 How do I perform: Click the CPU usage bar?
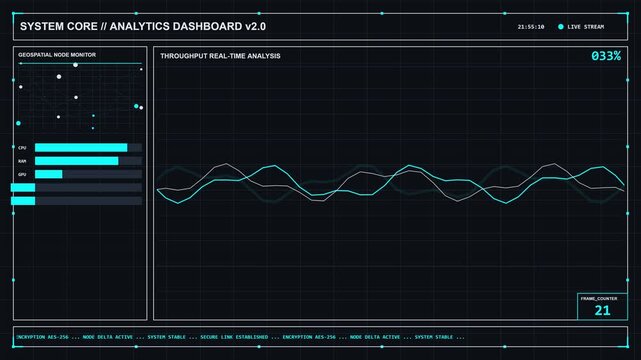click(88, 148)
